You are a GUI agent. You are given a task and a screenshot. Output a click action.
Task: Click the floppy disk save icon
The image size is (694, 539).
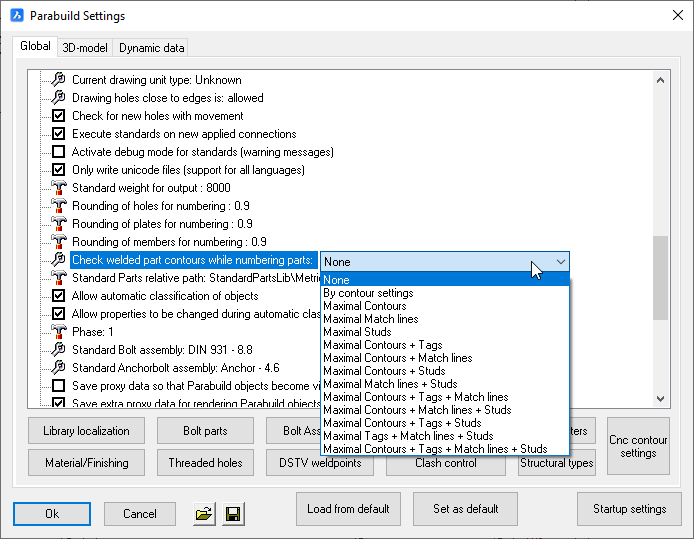233,513
